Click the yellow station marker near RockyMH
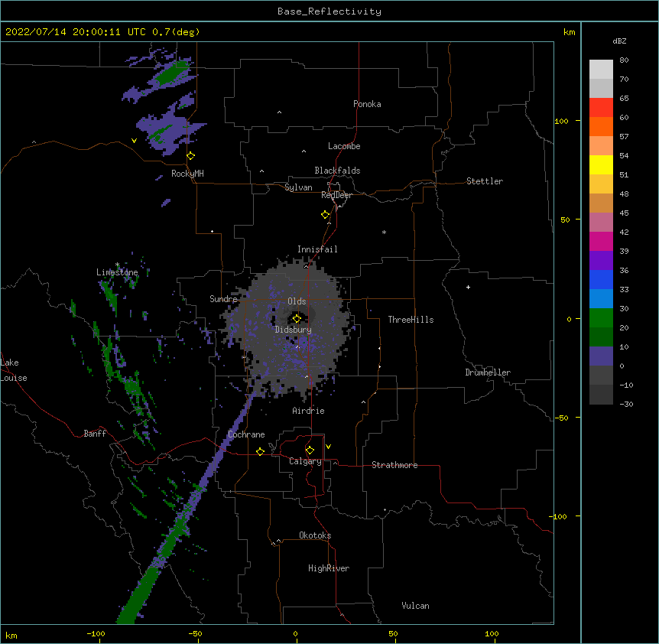 [x=190, y=156]
